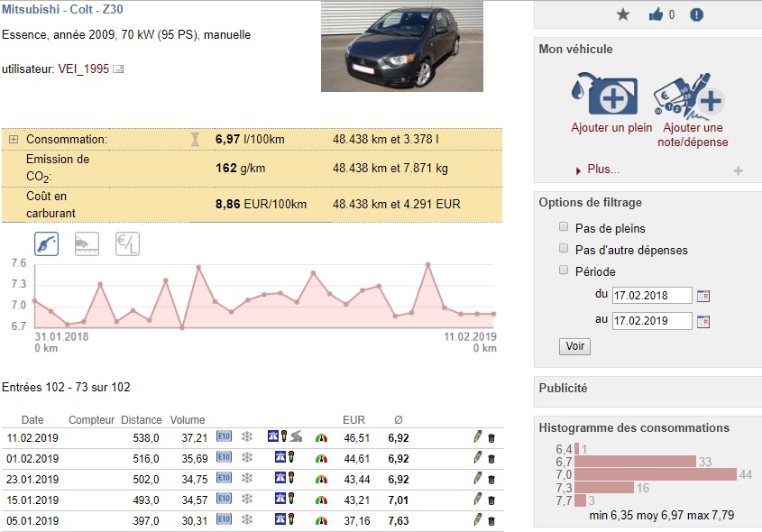Click the 'Distance' column header
This screenshot has height=532, width=762.
click(142, 420)
